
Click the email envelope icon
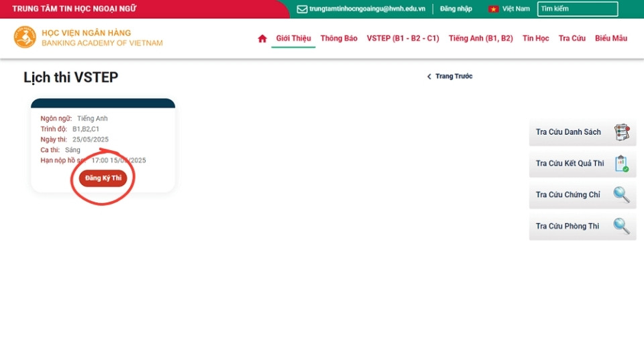pyautogui.click(x=302, y=9)
